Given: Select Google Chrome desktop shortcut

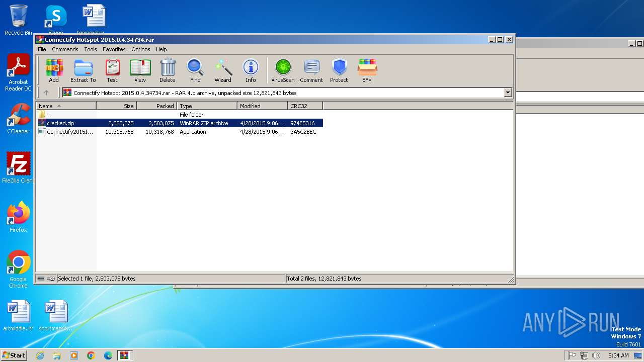Looking at the screenshot, I should (x=18, y=269).
